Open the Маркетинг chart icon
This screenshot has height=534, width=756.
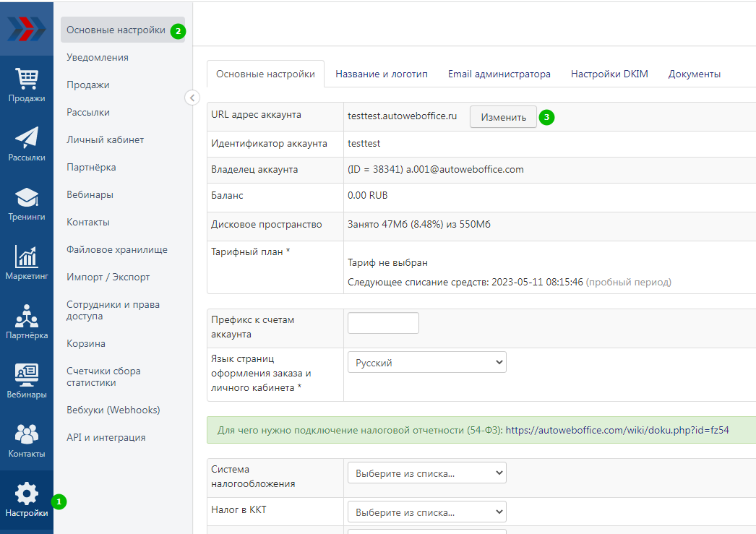click(27, 257)
